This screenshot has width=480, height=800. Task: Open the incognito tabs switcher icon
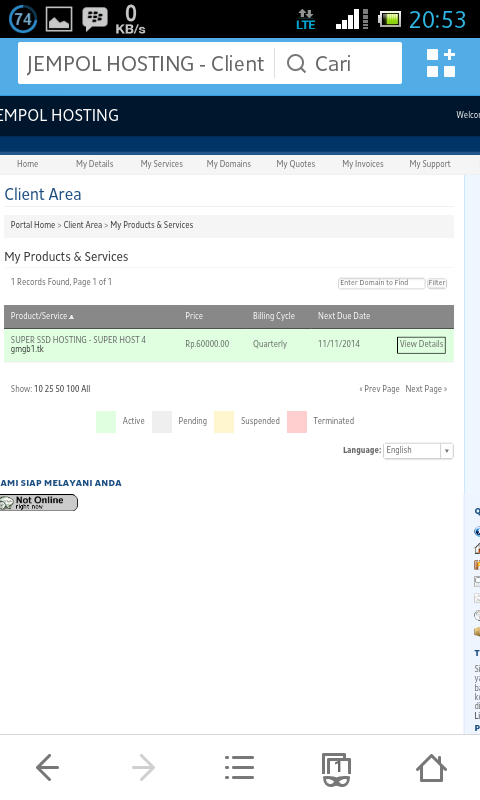[x=336, y=769]
